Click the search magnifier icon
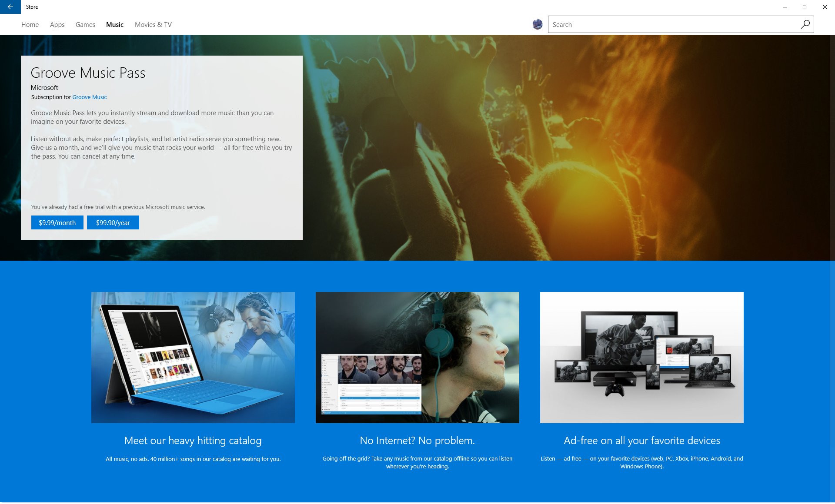 click(805, 24)
